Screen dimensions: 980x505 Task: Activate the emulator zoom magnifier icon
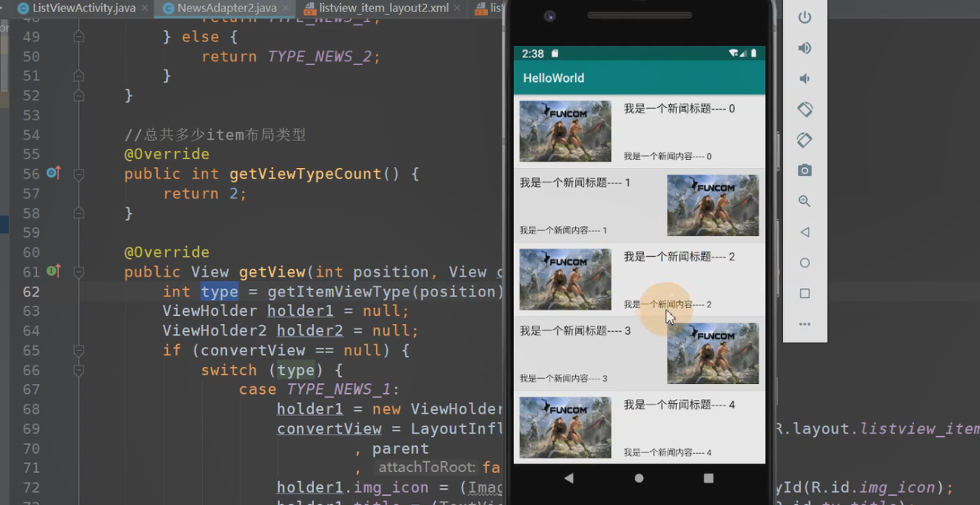(x=805, y=202)
